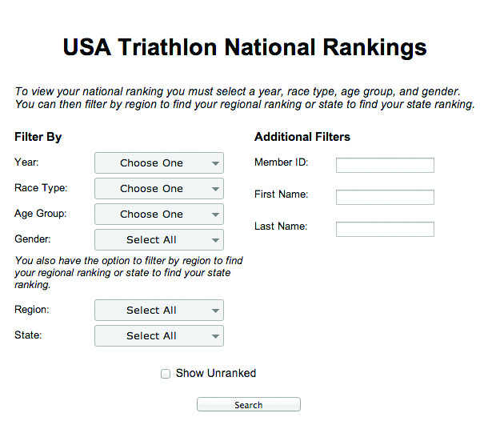Click the Age Group label
504x421 pixels.
(x=41, y=214)
